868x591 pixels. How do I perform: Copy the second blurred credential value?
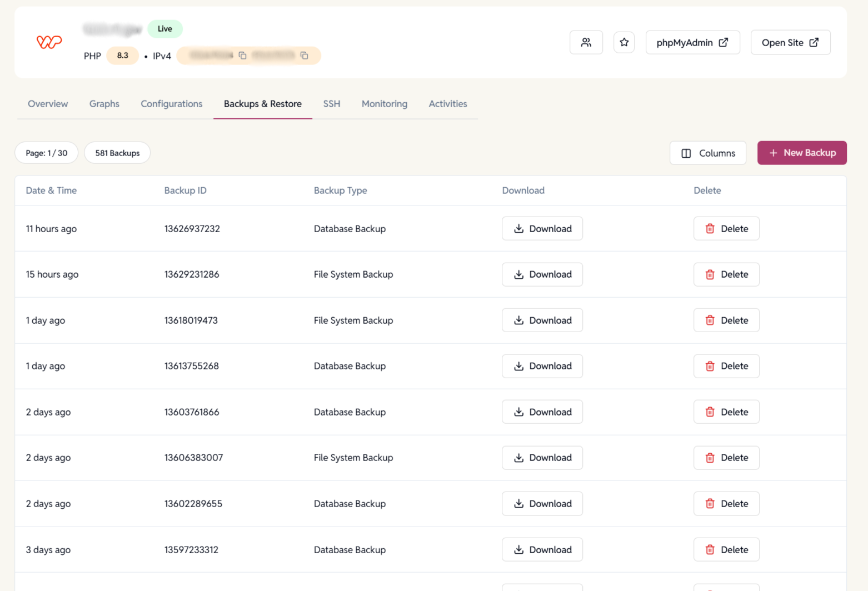click(304, 56)
